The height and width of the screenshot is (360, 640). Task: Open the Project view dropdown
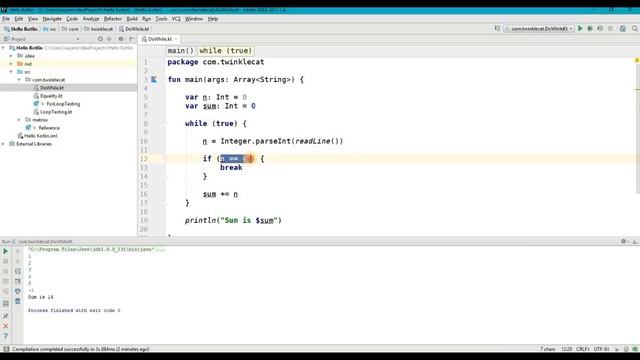[78, 39]
